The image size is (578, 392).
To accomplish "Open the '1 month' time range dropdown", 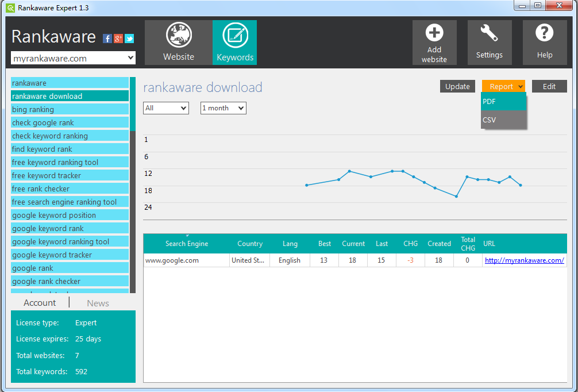I will (224, 108).
